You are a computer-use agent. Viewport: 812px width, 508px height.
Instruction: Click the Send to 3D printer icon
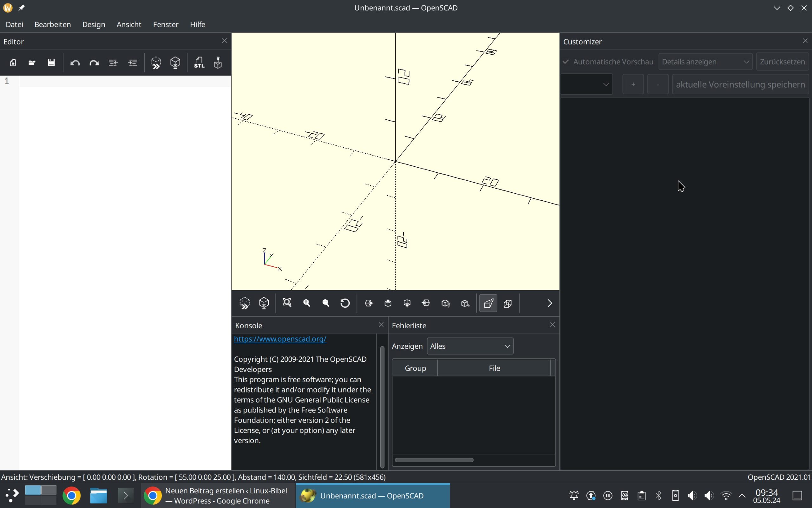point(218,63)
